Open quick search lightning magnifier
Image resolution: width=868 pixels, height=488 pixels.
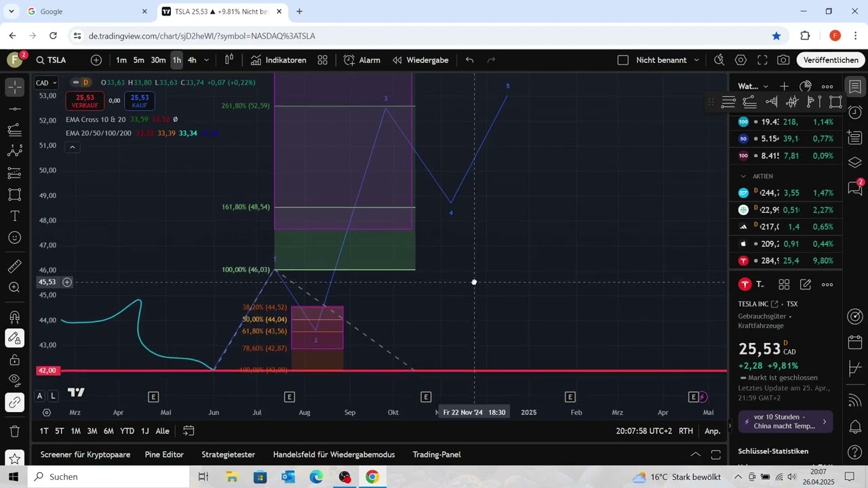pyautogui.click(x=719, y=60)
